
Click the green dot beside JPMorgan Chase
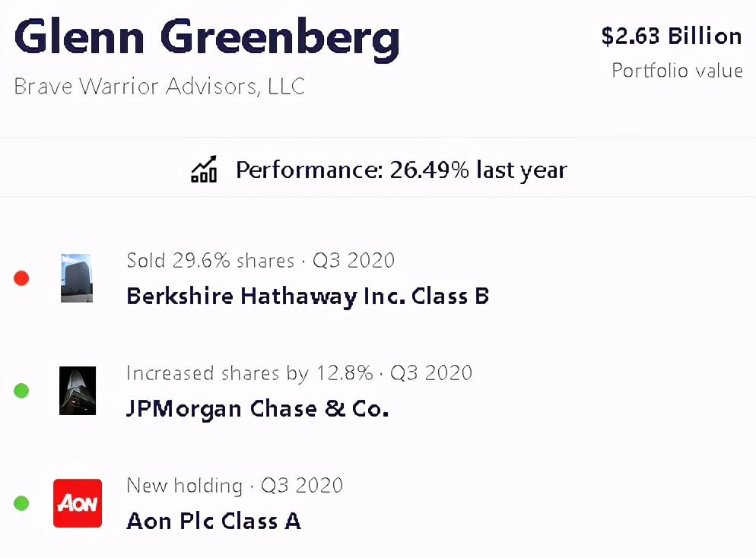click(x=21, y=391)
